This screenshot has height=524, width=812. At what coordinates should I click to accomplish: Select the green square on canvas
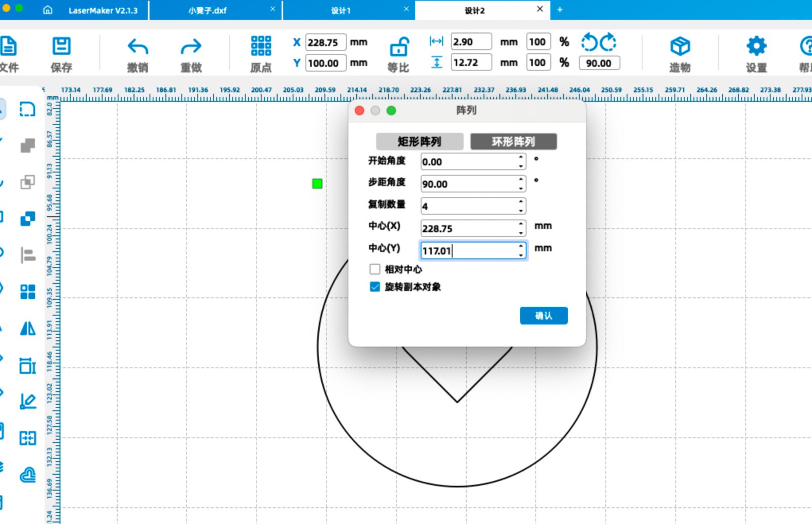click(317, 184)
